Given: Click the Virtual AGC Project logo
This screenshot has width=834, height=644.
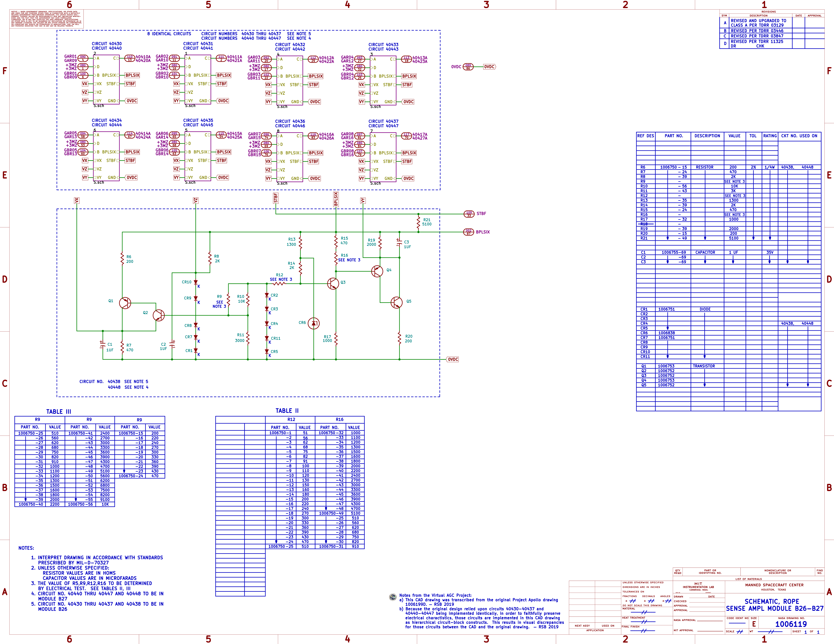Looking at the screenshot, I should (x=393, y=597).
